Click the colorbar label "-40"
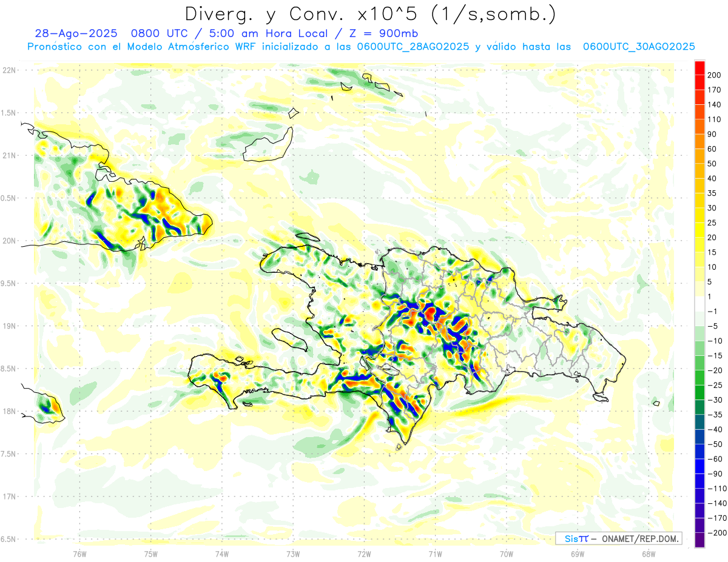Screen dimensions: 728x562 pyautogui.click(x=714, y=430)
